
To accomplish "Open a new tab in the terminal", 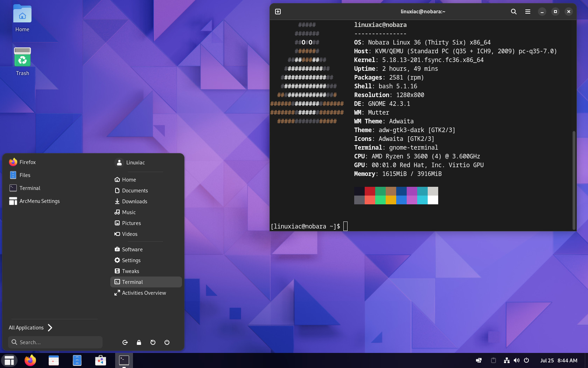I will pos(278,12).
